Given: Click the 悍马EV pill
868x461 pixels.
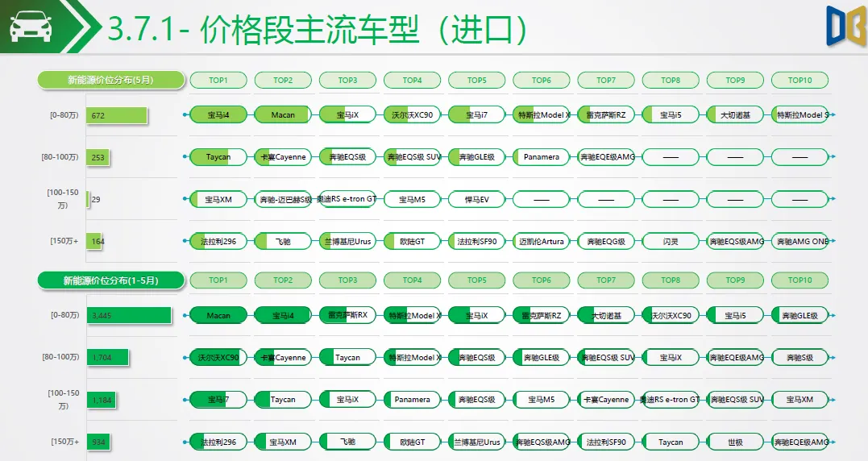Looking at the screenshot, I should point(476,199).
